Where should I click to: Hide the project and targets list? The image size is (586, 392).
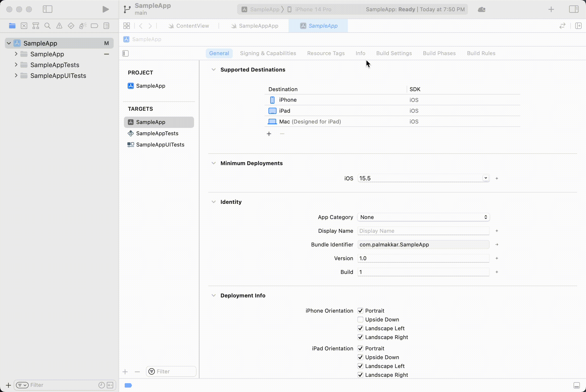click(x=125, y=53)
